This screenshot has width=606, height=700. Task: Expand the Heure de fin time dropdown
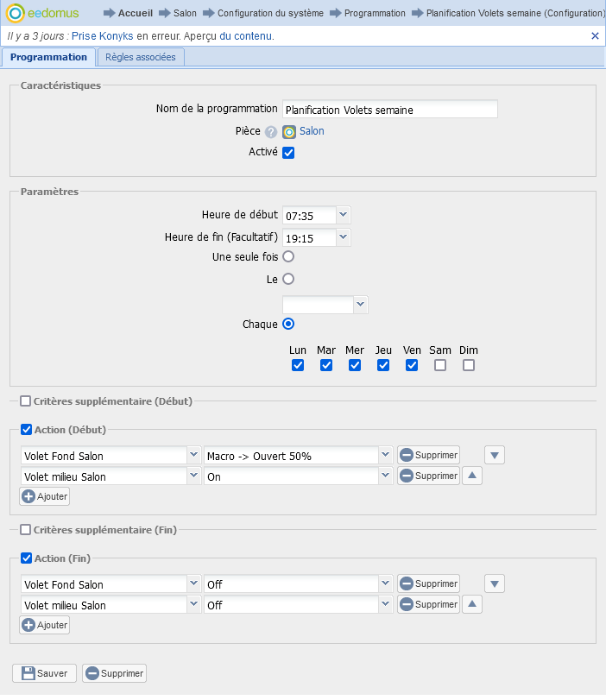tap(344, 236)
